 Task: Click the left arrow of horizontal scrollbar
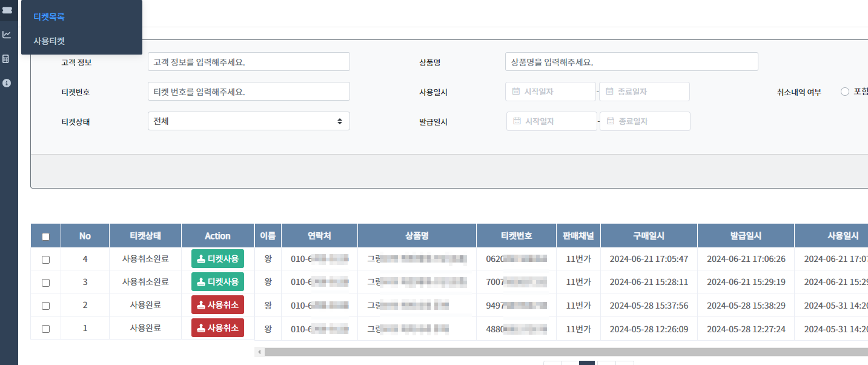pos(259,352)
